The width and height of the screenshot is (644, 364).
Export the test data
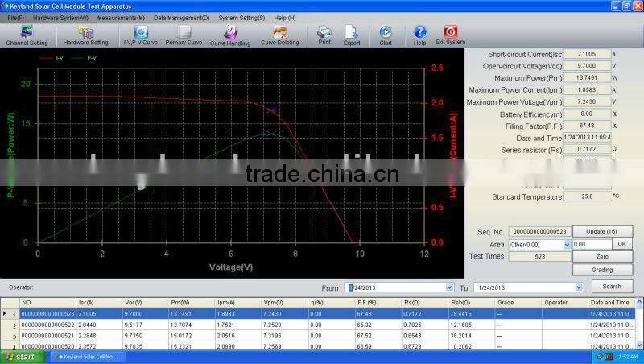(x=352, y=35)
